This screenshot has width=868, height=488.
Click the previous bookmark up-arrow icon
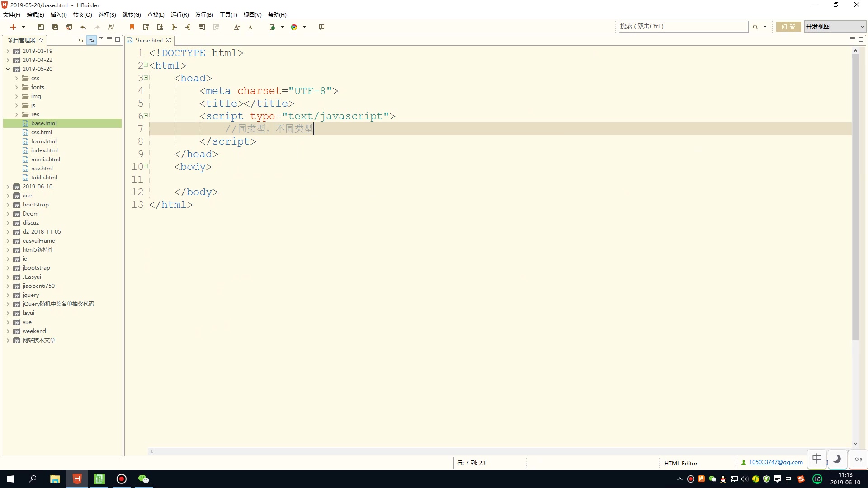point(146,27)
